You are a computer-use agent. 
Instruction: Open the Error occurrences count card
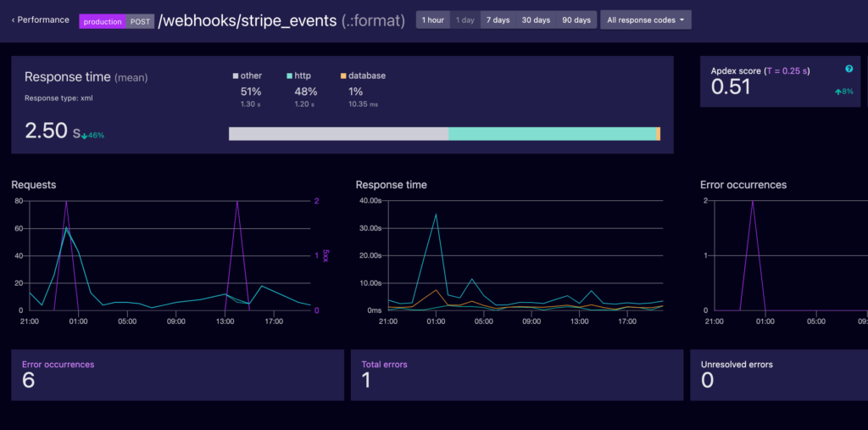(176, 374)
